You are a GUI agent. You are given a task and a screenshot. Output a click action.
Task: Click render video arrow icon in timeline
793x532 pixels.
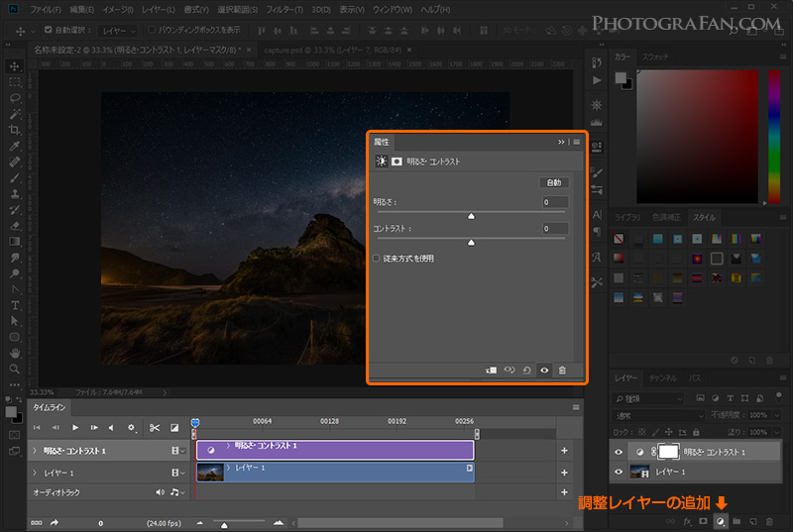(x=55, y=523)
